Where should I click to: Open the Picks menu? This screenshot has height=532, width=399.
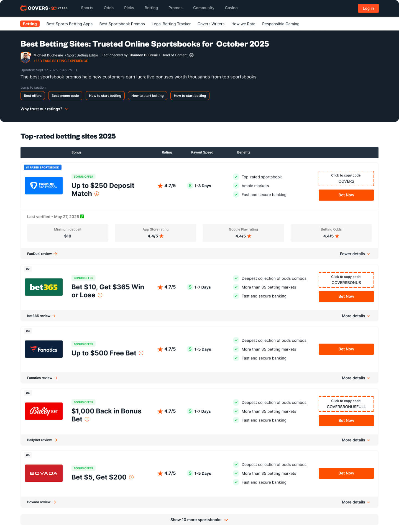point(129,8)
